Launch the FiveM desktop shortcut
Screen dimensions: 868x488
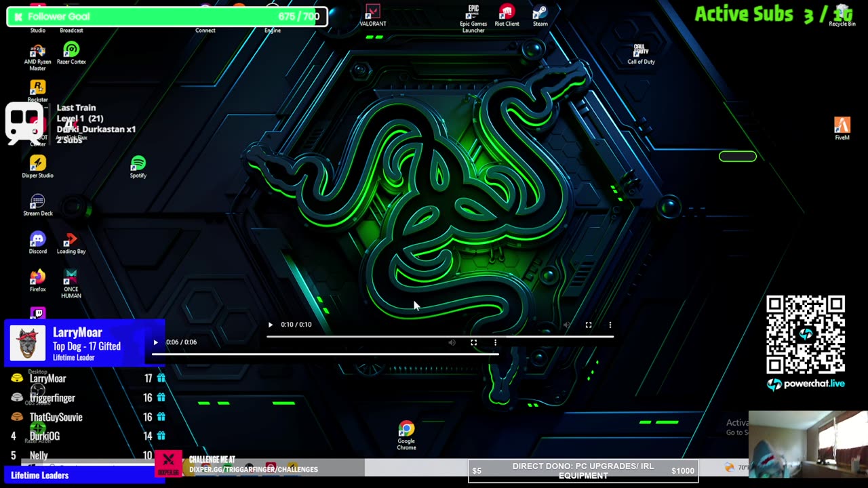point(842,129)
